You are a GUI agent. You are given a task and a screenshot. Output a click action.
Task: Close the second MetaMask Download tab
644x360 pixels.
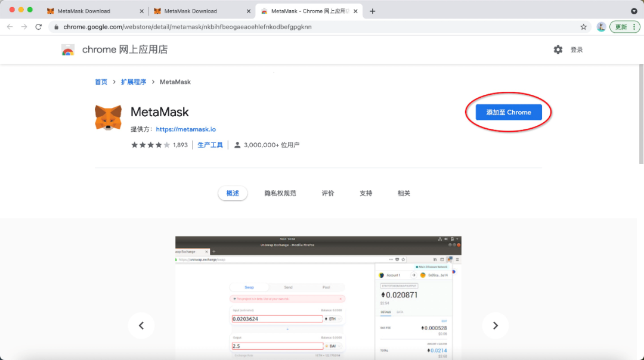point(249,11)
